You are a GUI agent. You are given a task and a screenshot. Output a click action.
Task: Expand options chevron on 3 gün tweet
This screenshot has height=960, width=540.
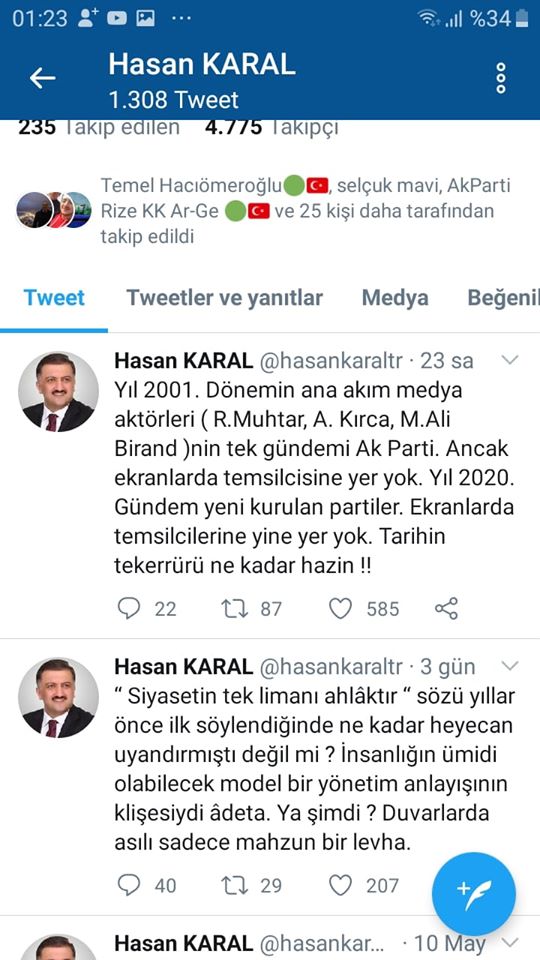(510, 666)
